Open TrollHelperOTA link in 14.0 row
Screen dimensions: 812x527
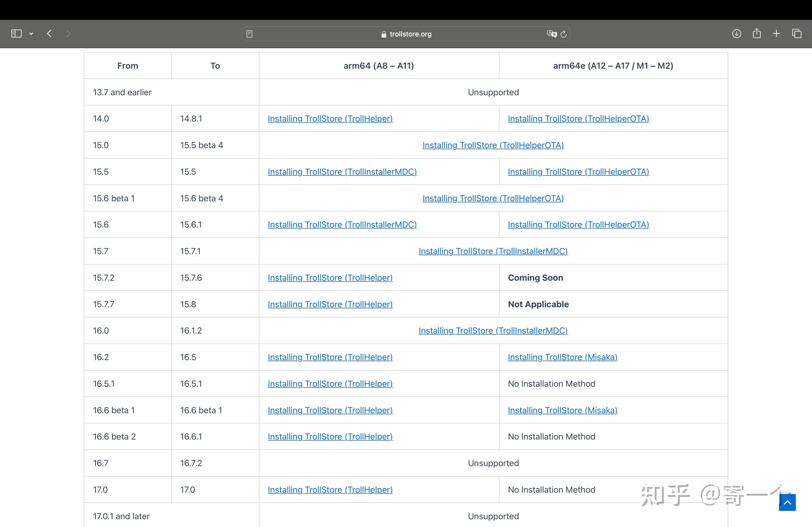click(578, 119)
